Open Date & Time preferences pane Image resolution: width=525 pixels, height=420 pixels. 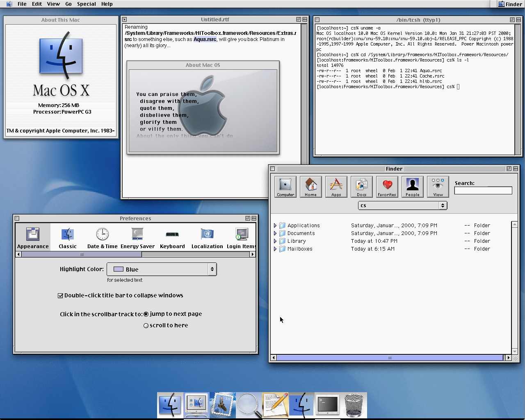click(x=103, y=237)
